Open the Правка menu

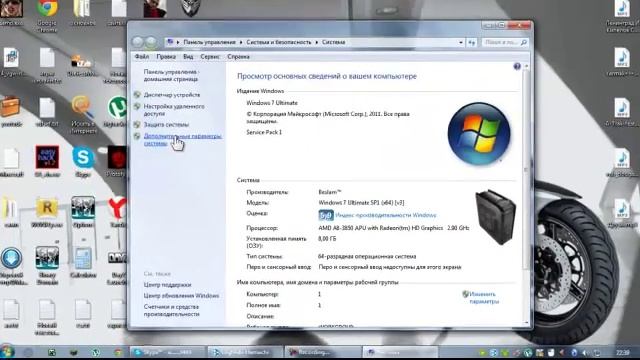tap(166, 57)
